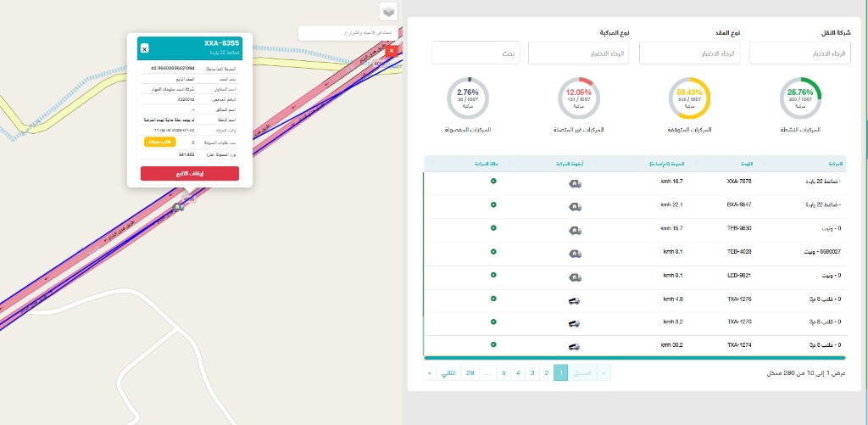Jump to first page with « button
Image resolution: width=868 pixels, height=425 pixels.
(x=604, y=373)
